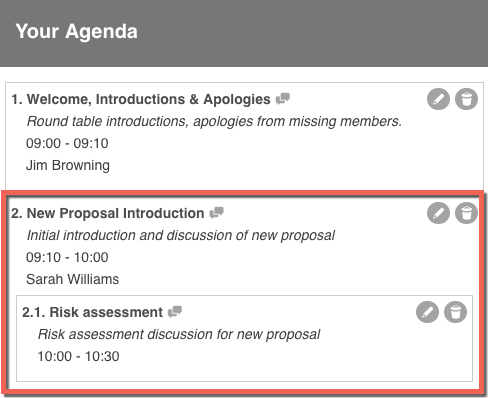Delete the New Proposal Introduction item
Image resolution: width=488 pixels, height=398 pixels.
coord(466,213)
